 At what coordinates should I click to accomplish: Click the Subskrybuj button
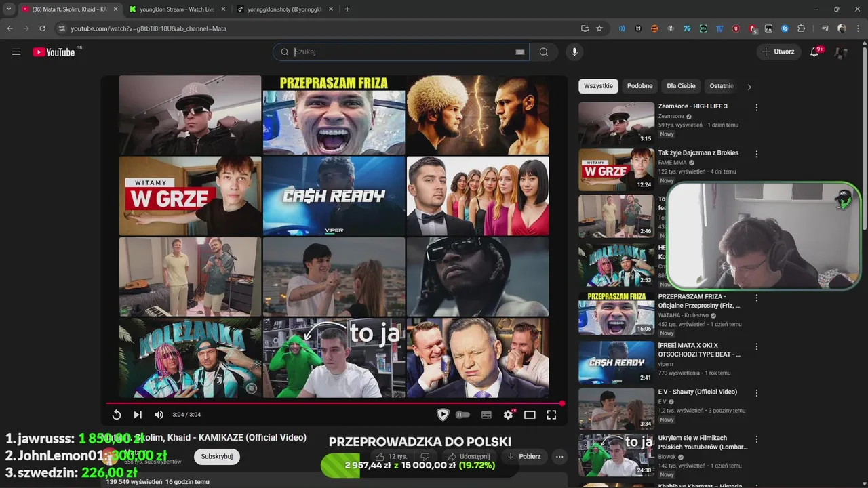[x=217, y=457]
